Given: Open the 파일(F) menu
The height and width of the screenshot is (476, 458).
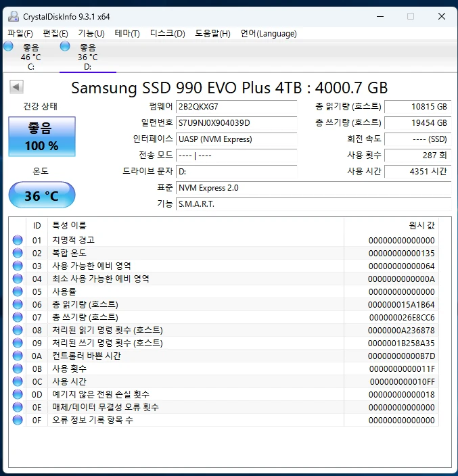Looking at the screenshot, I should click(x=20, y=33).
